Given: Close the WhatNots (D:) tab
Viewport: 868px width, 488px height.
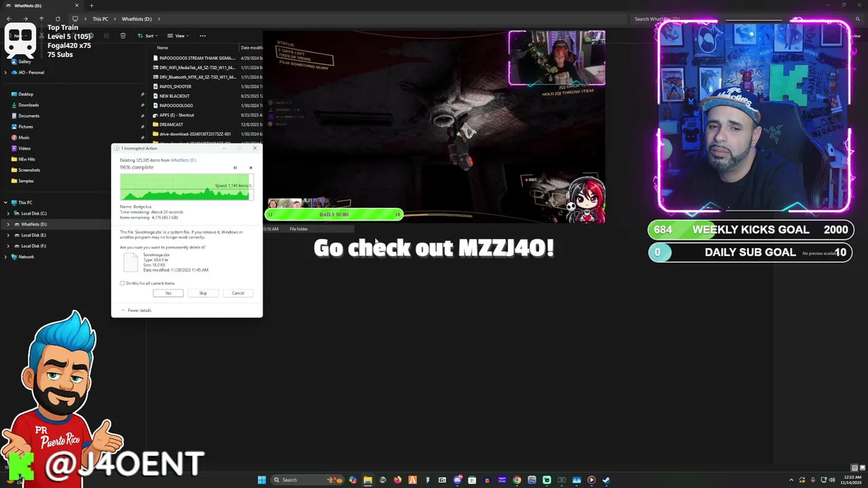Looking at the screenshot, I should tap(77, 5).
